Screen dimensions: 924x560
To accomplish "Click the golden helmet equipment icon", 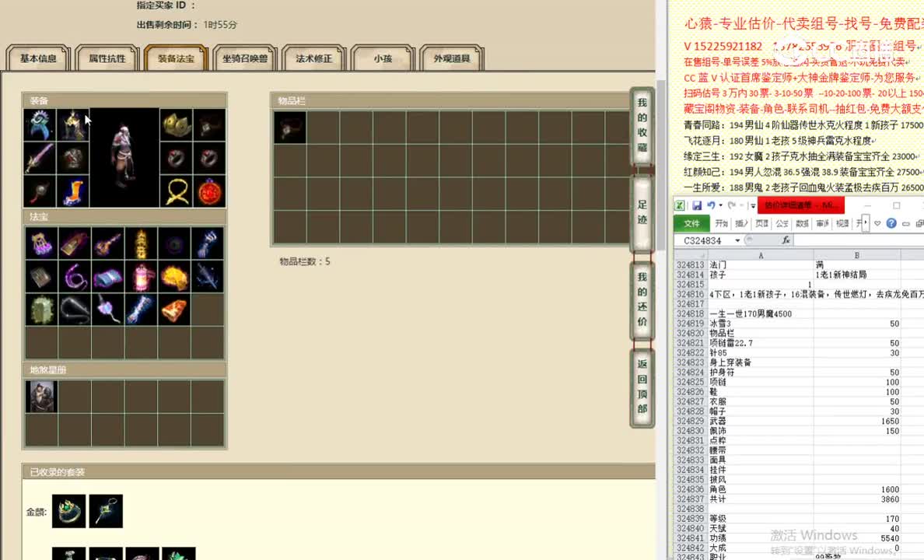I will (x=175, y=125).
